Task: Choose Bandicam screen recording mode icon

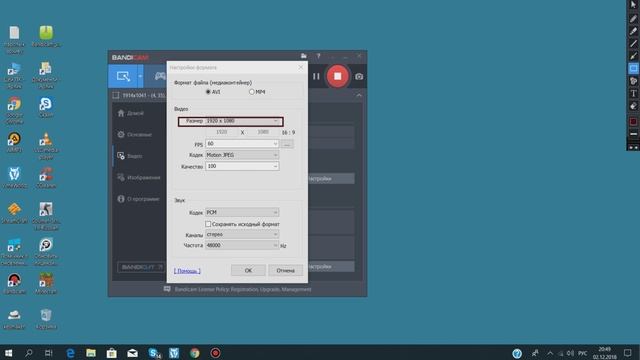Action: pyautogui.click(x=123, y=76)
